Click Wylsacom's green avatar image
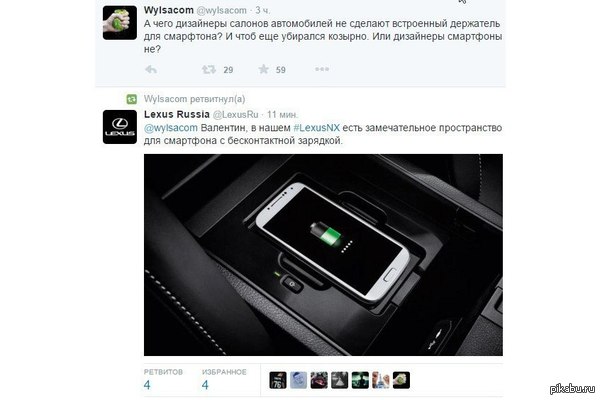 point(120,23)
